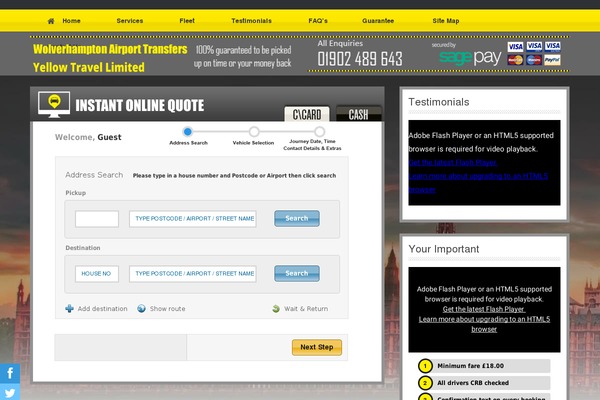Click the Pickup postcode / airport field

point(193,218)
